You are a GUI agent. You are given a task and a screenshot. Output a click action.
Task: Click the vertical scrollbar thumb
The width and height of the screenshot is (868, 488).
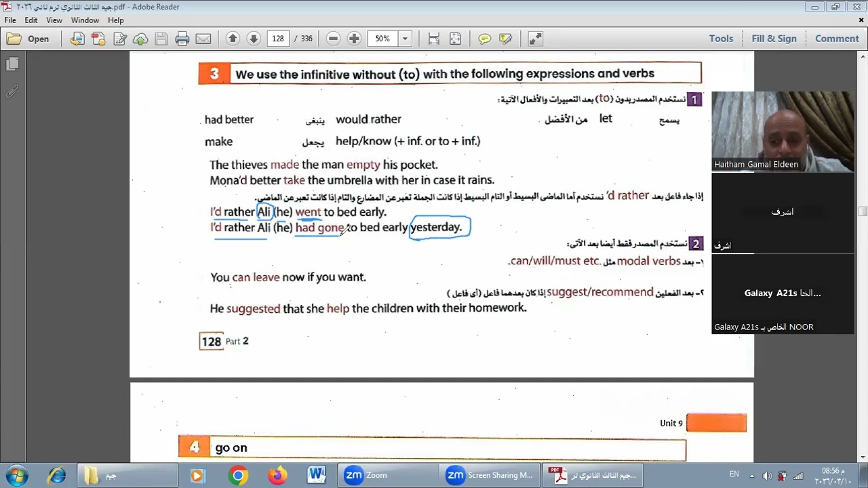[x=862, y=212]
